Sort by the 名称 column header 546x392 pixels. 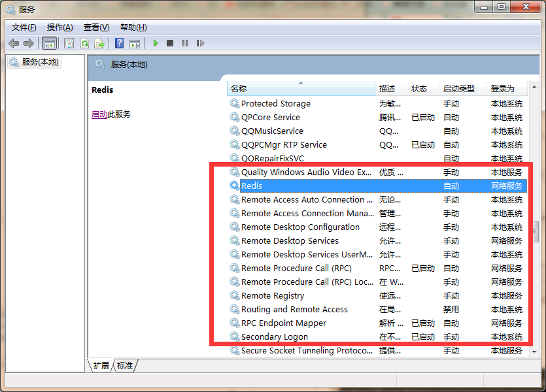[x=301, y=89]
